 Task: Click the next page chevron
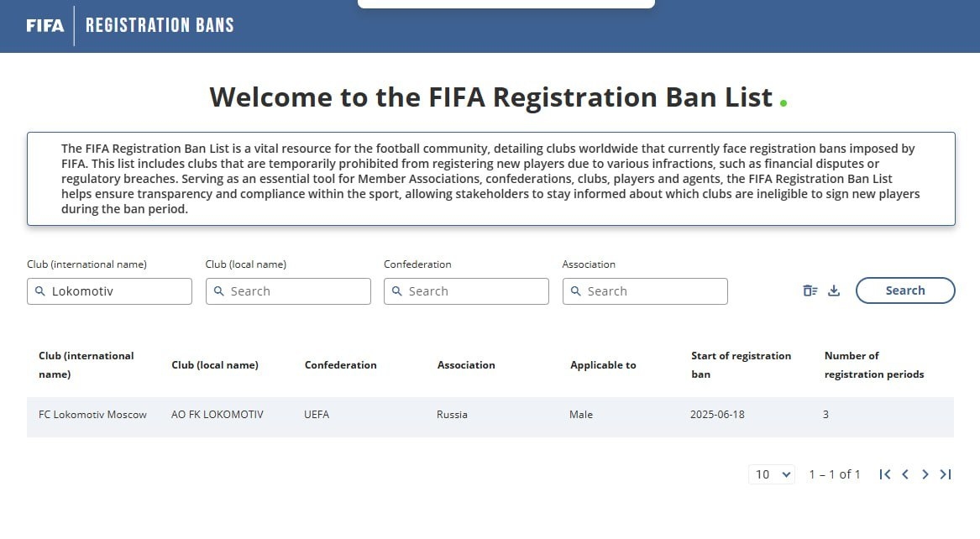click(x=925, y=474)
